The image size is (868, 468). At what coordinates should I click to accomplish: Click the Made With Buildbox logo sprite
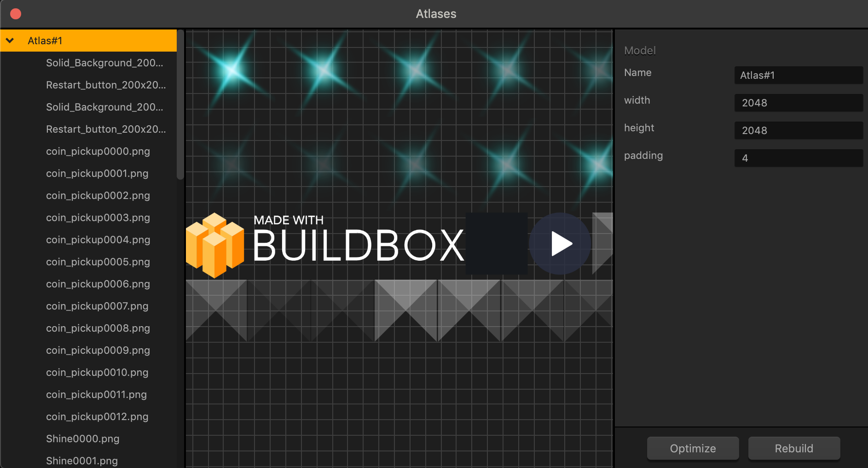325,245
